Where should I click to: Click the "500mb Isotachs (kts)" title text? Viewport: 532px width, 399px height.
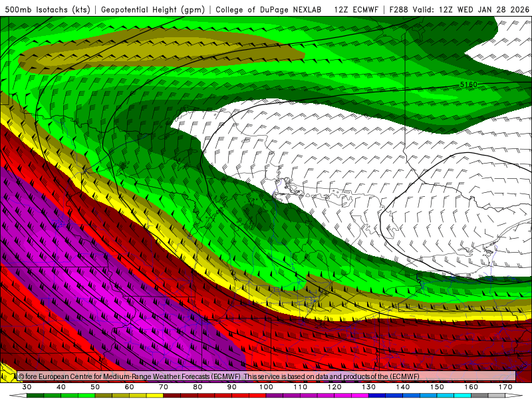tap(47, 10)
